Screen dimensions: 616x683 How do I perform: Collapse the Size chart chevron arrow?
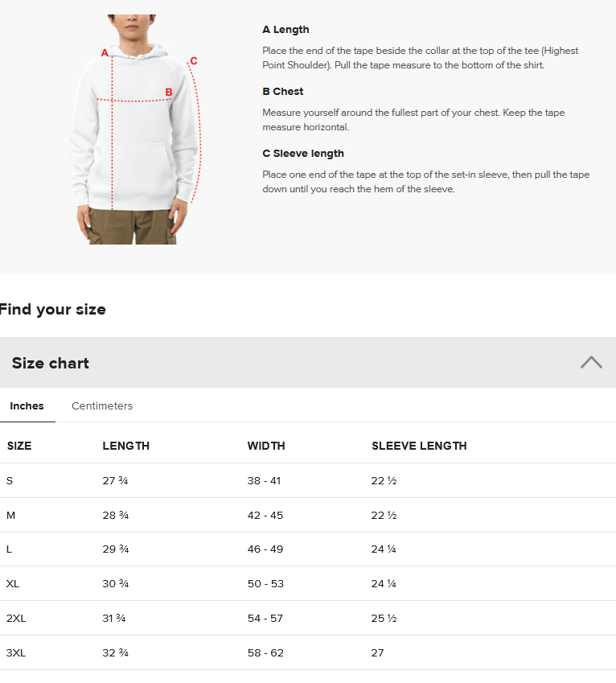pyautogui.click(x=591, y=362)
